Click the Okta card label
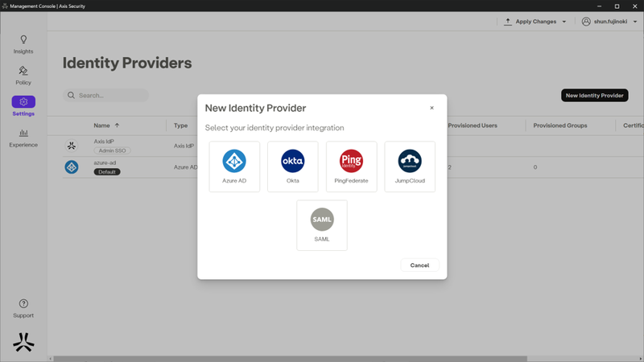 coord(293,180)
